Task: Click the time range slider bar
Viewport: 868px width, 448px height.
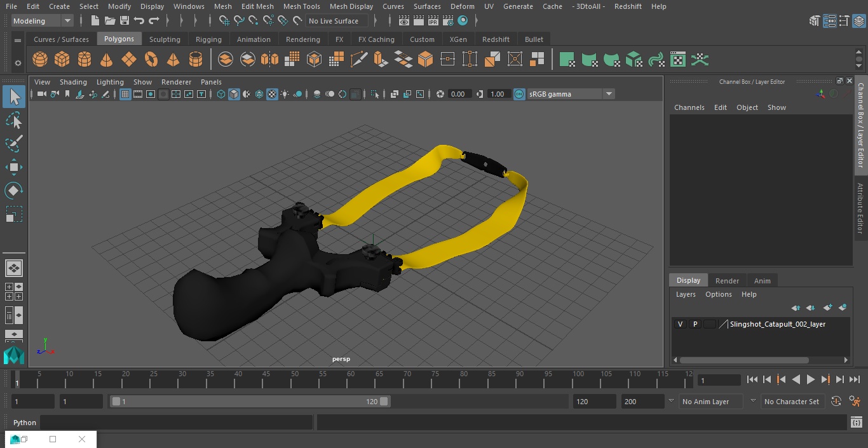Action: [x=250, y=402]
